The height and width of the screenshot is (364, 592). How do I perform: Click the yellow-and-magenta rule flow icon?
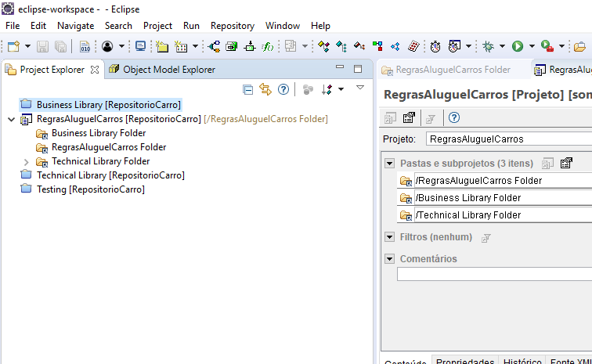click(323, 46)
